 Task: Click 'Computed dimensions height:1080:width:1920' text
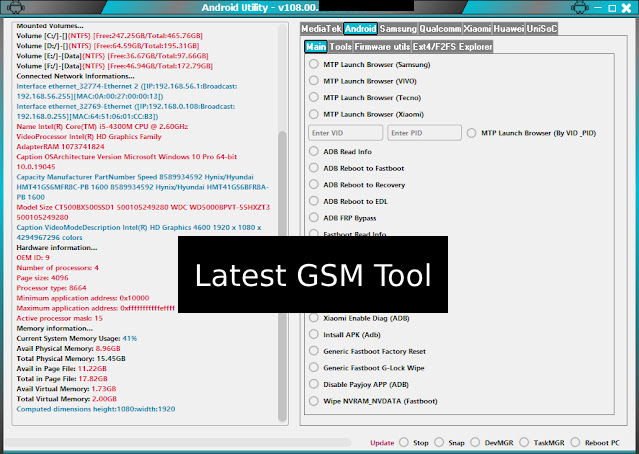tap(96, 409)
